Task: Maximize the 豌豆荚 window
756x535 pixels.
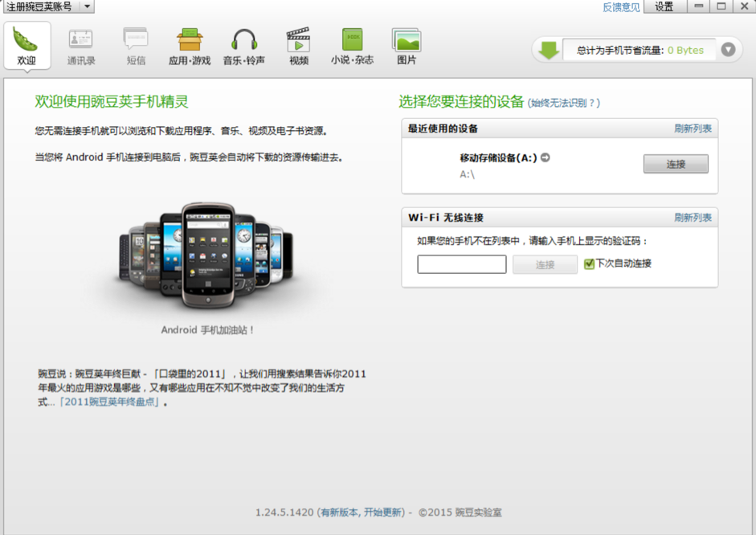Action: [721, 6]
